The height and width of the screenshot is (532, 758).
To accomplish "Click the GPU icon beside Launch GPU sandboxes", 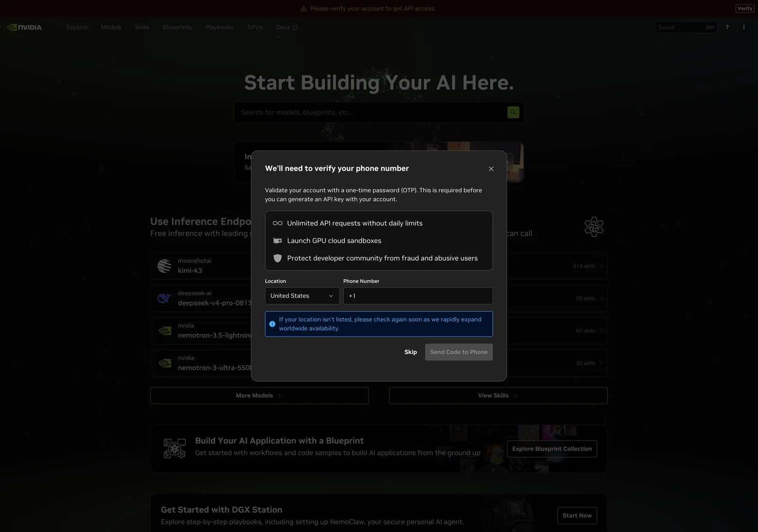I will 278,241.
